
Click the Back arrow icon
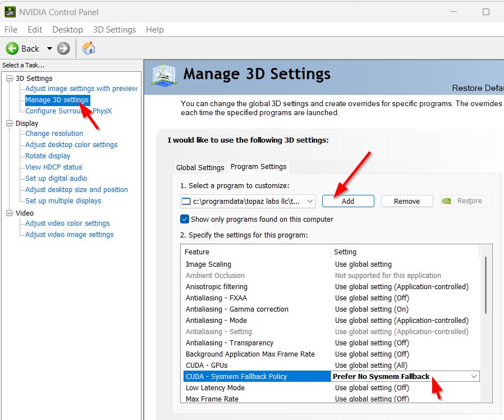pyautogui.click(x=13, y=48)
